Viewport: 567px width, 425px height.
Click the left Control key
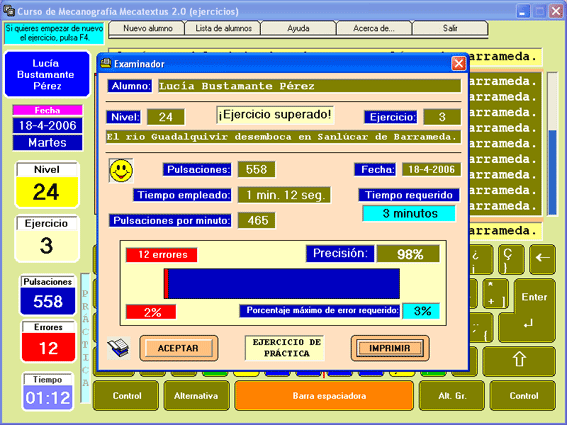[x=126, y=396]
